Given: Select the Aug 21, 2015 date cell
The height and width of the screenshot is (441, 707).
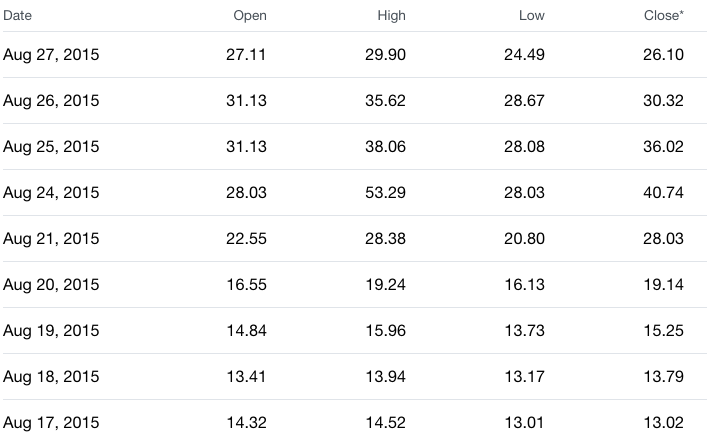Looking at the screenshot, I should click(51, 239).
